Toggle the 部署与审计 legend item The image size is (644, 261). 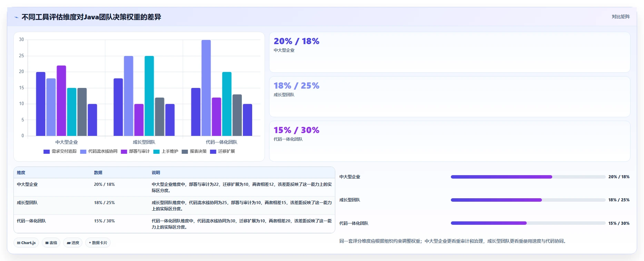(x=135, y=151)
